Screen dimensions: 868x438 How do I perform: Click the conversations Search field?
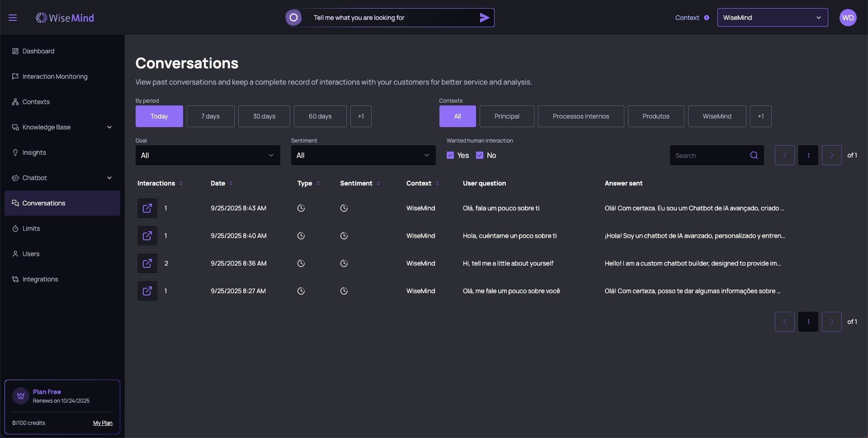click(x=709, y=155)
